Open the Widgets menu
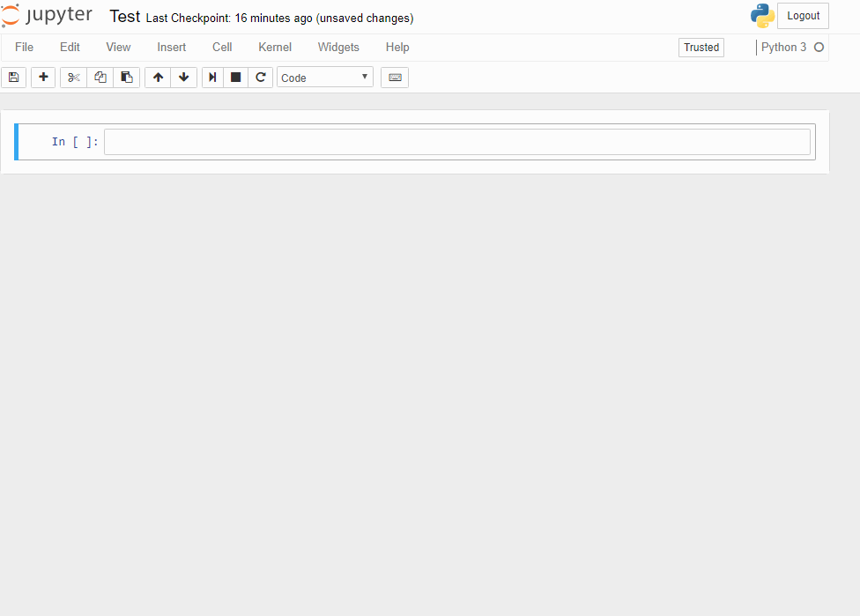This screenshot has width=860, height=616. click(x=338, y=47)
